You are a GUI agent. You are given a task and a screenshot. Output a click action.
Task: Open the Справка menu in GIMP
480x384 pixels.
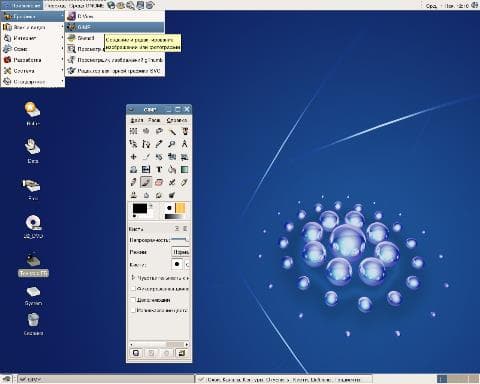tap(177, 120)
